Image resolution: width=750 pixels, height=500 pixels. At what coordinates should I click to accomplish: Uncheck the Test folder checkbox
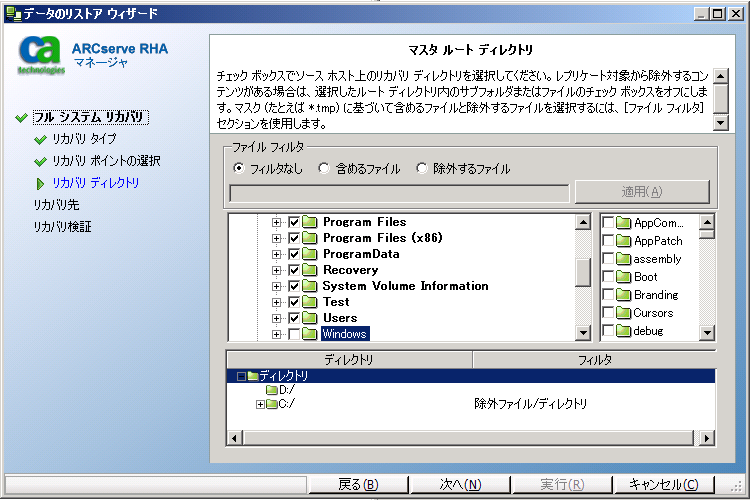[294, 302]
